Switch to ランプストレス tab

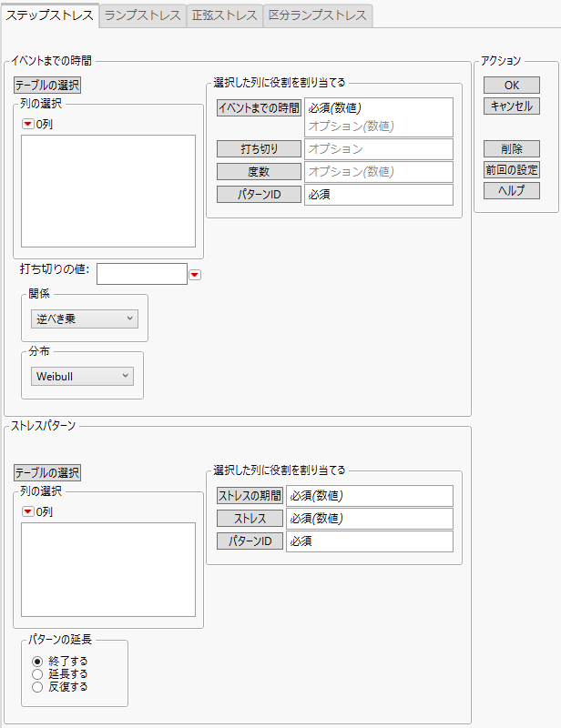(143, 15)
